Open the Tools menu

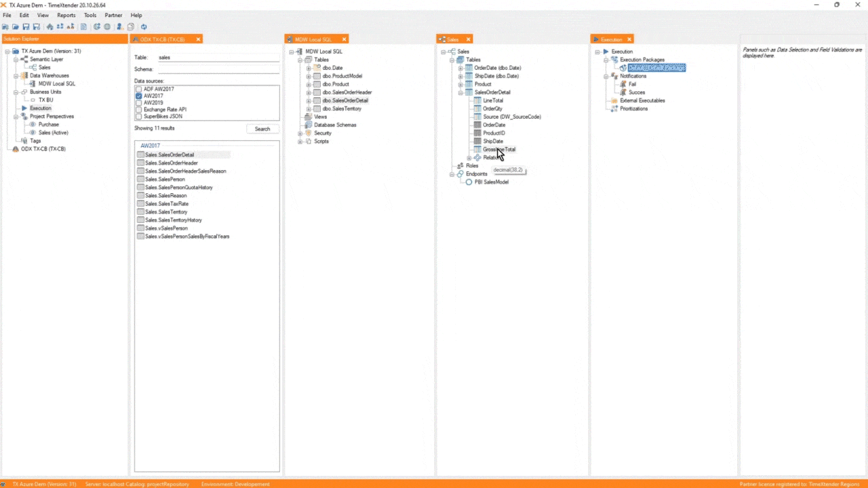tap(90, 15)
